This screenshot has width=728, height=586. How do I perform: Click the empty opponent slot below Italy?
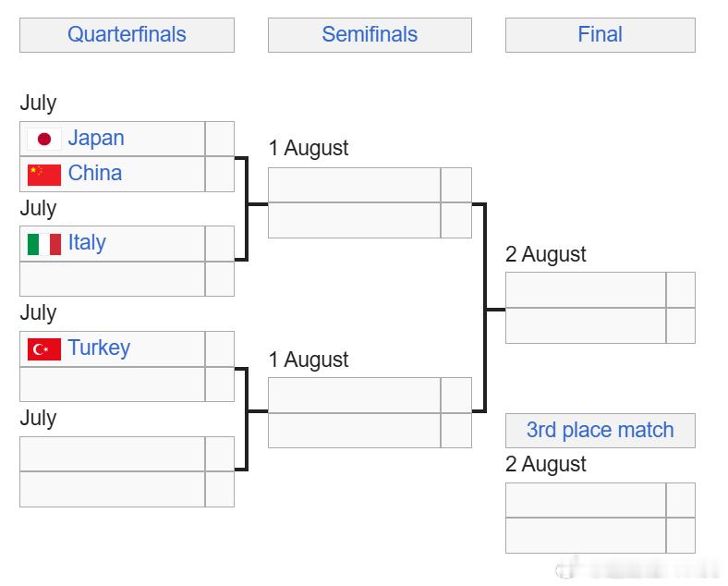click(x=113, y=279)
